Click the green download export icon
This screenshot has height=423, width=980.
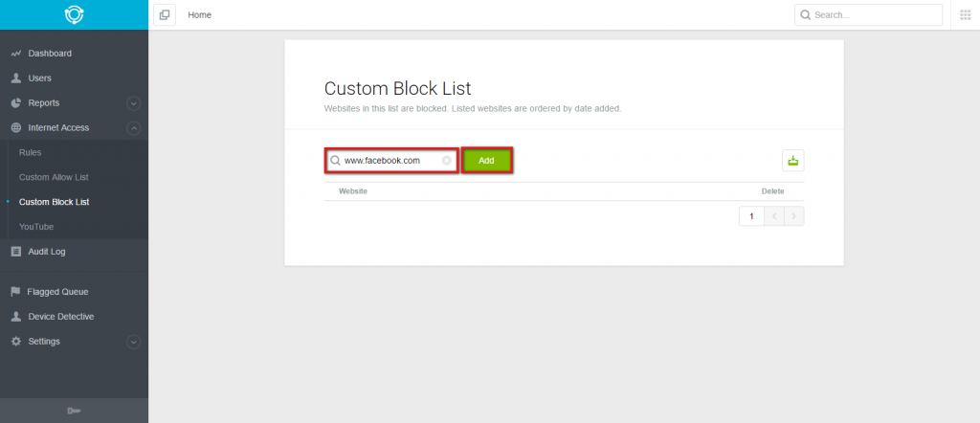pos(793,161)
